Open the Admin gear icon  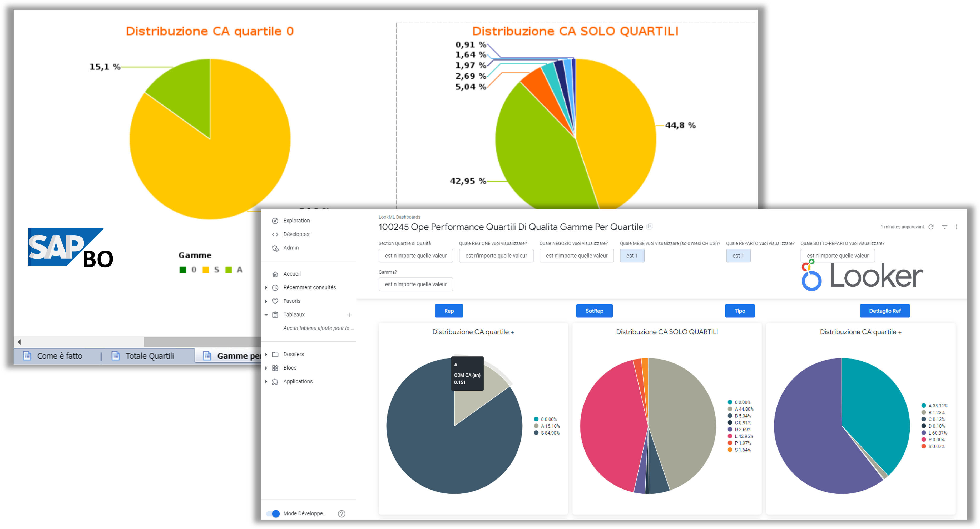275,248
